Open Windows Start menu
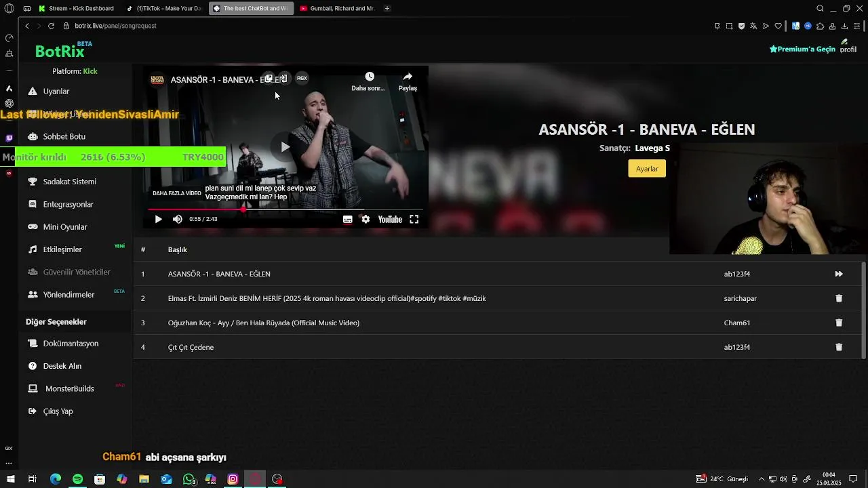The height and width of the screenshot is (488, 868). pos(10,479)
